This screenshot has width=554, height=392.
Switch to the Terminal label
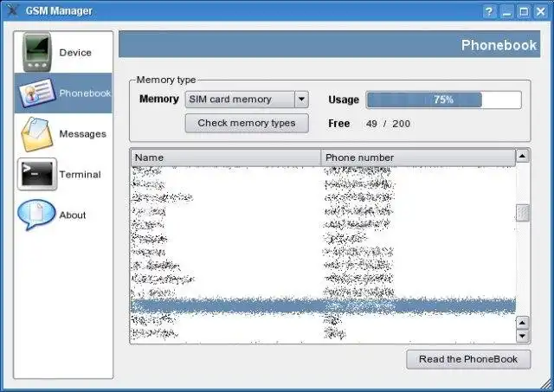pos(80,175)
